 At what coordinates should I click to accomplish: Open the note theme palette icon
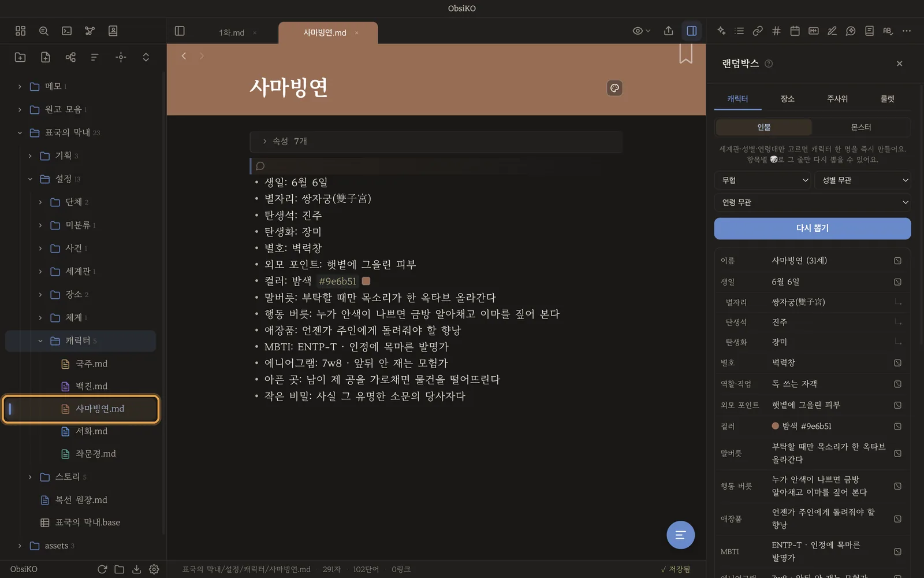[614, 88]
